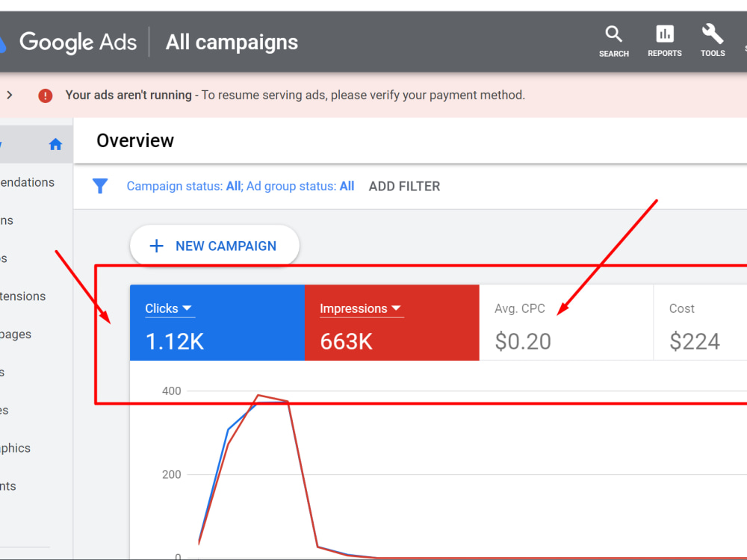Click the 400 chart axis label
747x560 pixels.
pyautogui.click(x=172, y=391)
